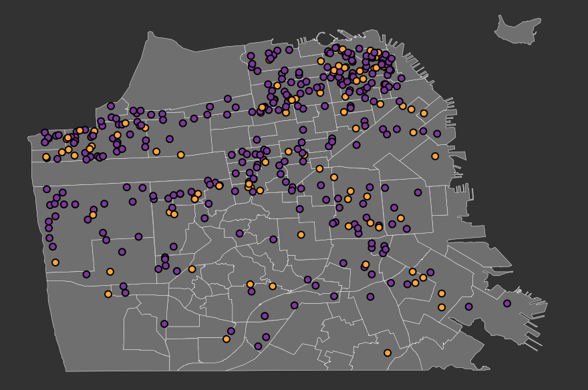Select the lower of two stacked orange dots in the southeast
This screenshot has height=390, width=588.
coord(442,308)
